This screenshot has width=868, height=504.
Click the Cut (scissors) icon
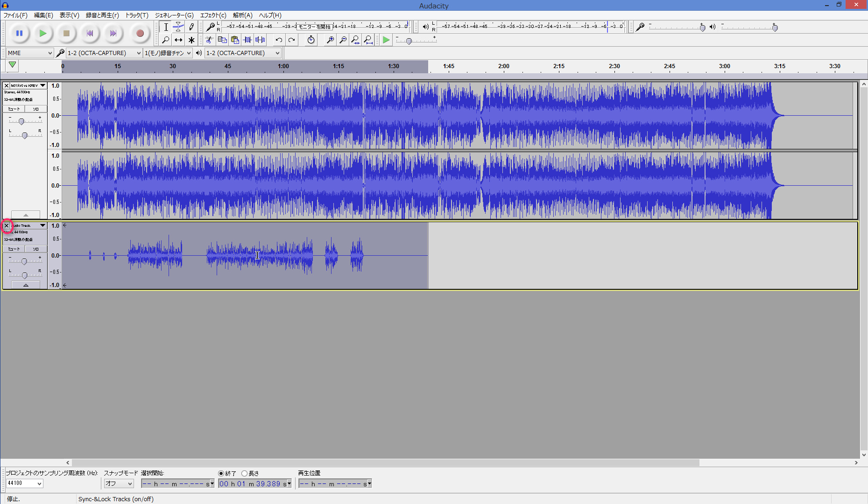point(210,40)
